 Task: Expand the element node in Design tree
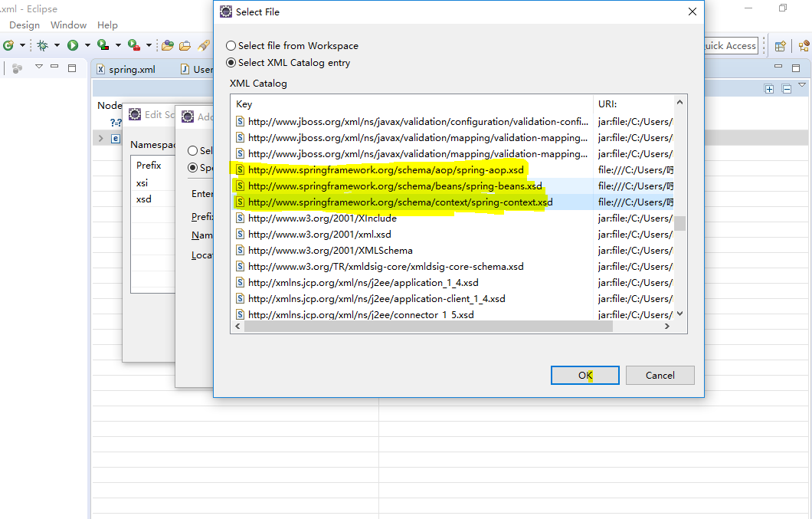coord(101,139)
